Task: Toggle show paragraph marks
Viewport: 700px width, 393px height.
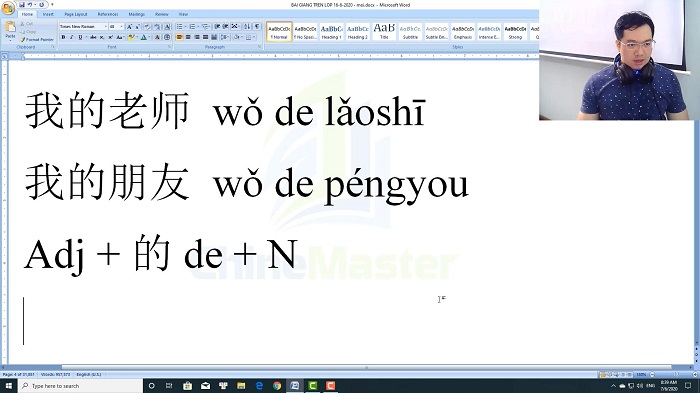Action: click(257, 27)
